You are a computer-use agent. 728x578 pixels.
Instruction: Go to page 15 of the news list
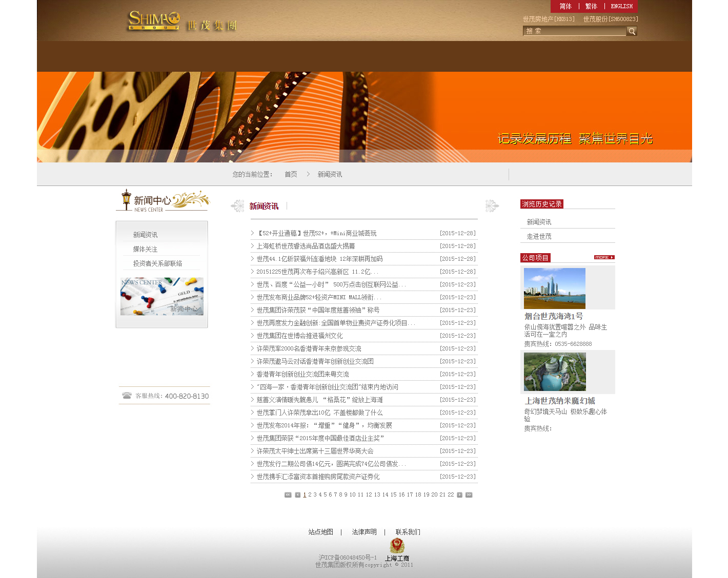coord(393,495)
